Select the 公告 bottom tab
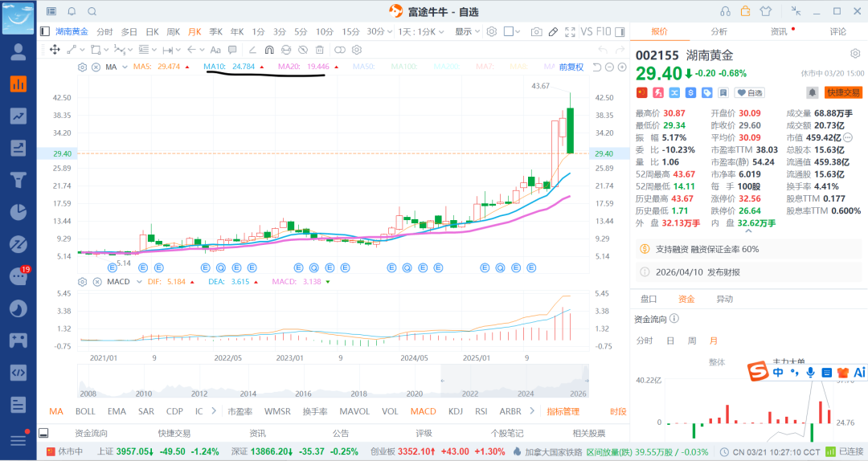868x461 pixels. 341,433
